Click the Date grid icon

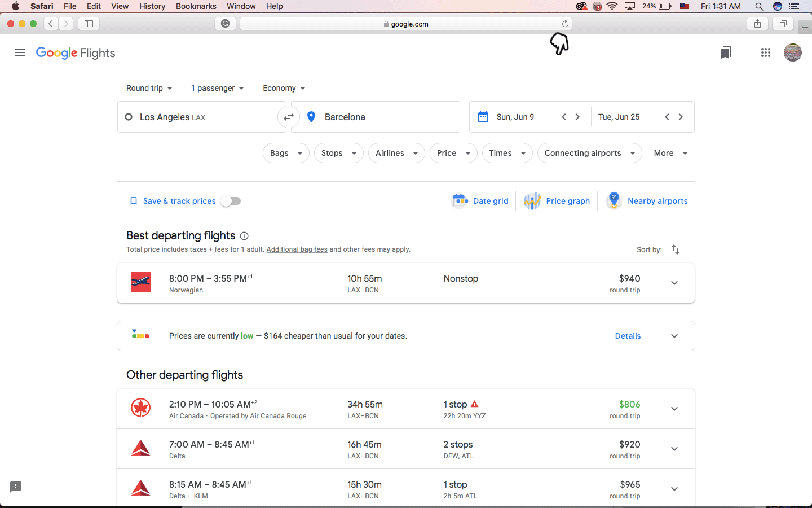460,201
